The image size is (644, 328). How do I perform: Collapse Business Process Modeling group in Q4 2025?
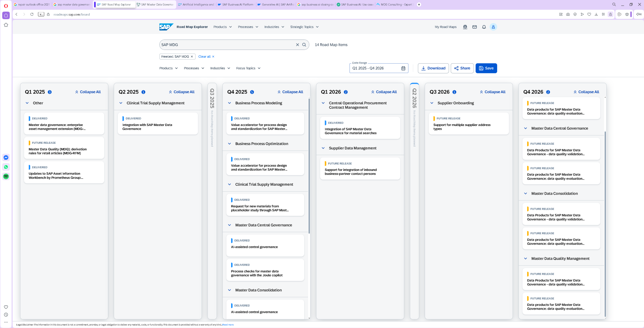click(x=229, y=103)
